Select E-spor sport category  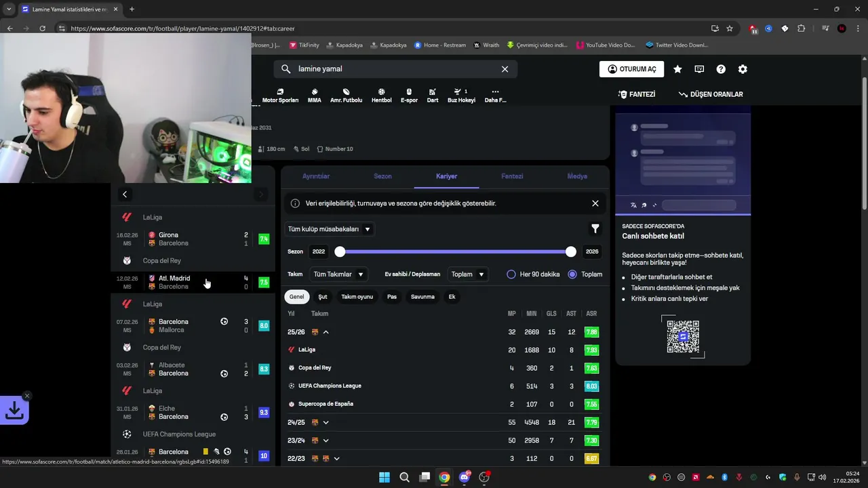[409, 96]
